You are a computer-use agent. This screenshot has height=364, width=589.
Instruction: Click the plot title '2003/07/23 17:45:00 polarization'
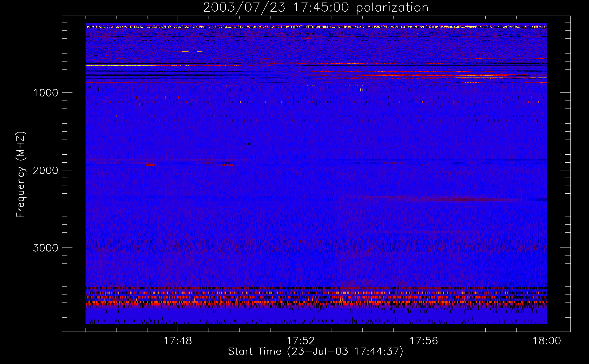(x=316, y=8)
